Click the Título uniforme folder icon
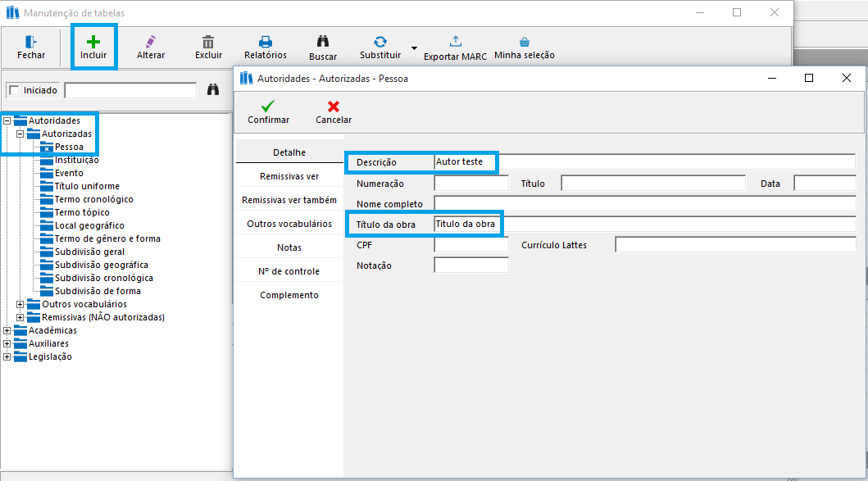 tap(47, 187)
